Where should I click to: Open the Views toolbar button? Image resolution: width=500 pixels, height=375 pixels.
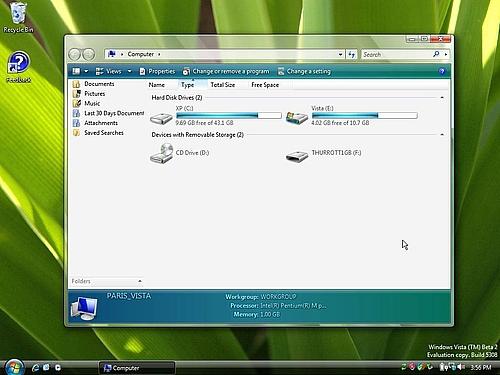(109, 71)
